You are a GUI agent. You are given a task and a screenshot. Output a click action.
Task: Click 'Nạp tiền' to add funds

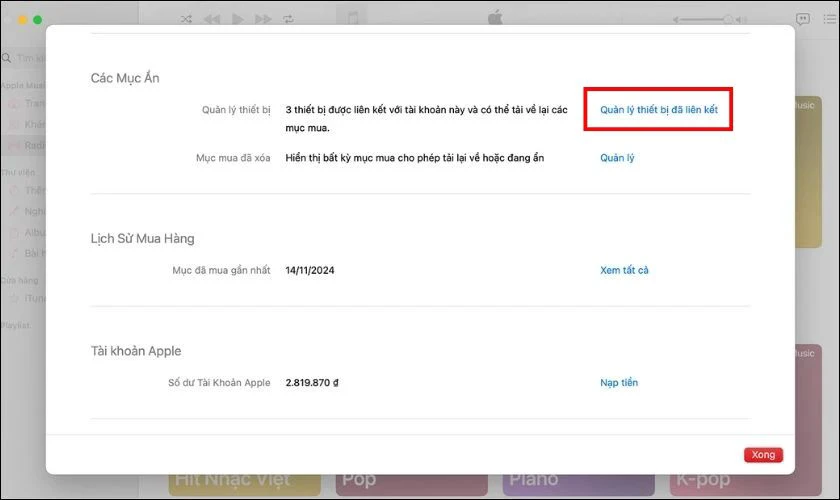tap(618, 382)
